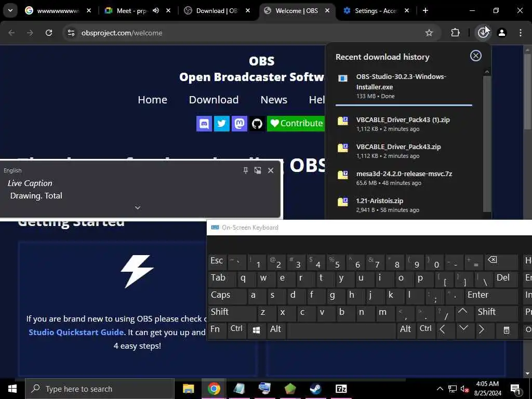Open File Explorer from the taskbar
The height and width of the screenshot is (399, 532).
click(x=188, y=389)
